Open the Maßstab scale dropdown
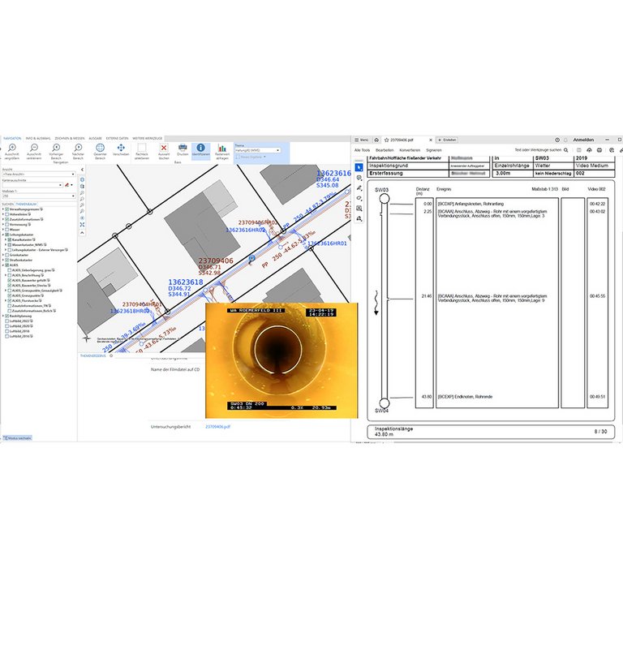 coord(39,196)
